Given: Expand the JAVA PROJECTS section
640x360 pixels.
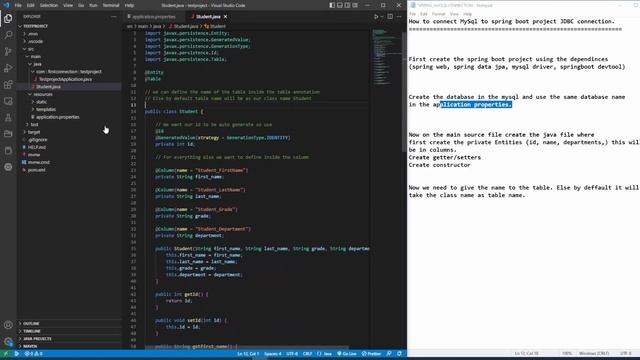Looking at the screenshot, I should pos(37,339).
